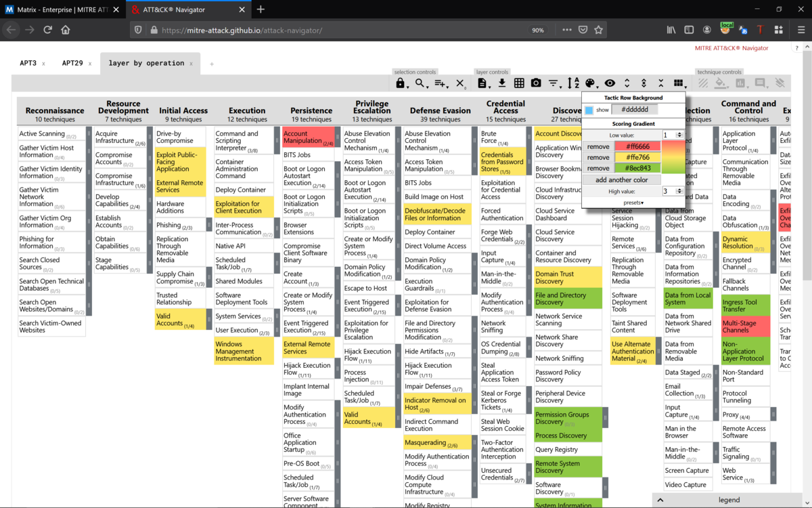
Task: Open the multi-select list-plus control
Action: [441, 83]
